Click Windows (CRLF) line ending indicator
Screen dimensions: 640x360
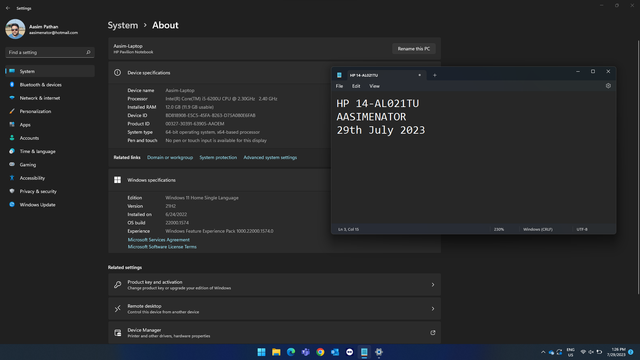coord(538,229)
